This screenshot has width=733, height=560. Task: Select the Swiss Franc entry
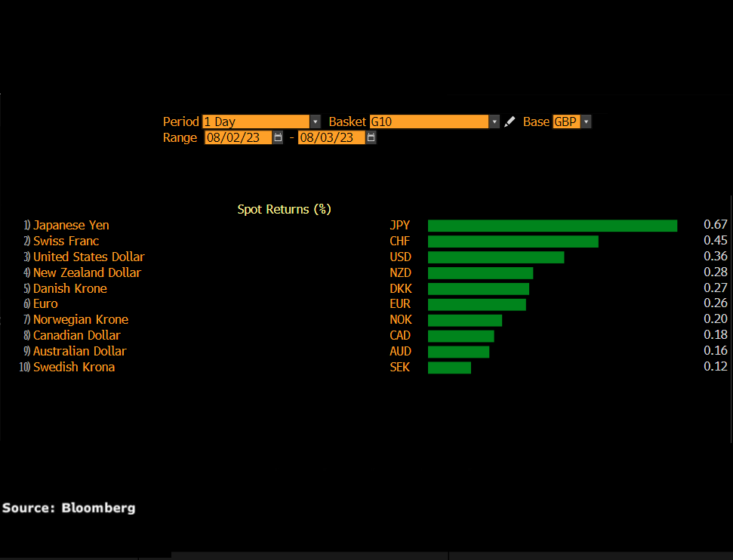66,241
